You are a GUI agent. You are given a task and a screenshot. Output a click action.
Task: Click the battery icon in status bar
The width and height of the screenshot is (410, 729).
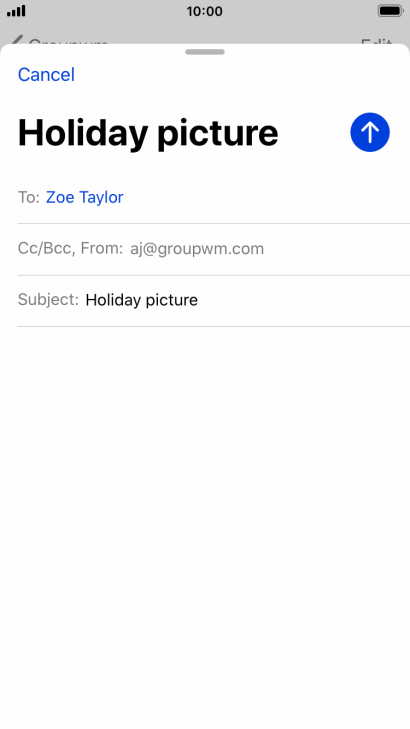(x=390, y=11)
